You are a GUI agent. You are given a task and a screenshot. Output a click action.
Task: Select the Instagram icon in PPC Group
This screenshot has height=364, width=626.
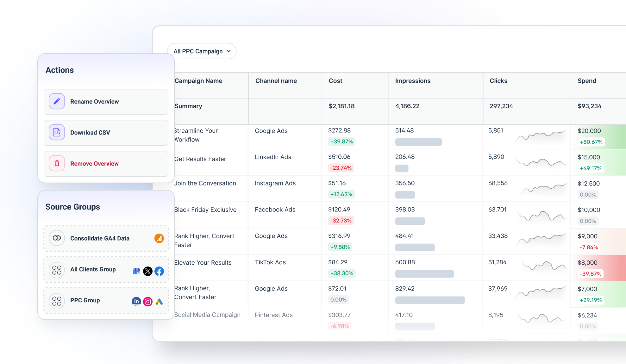tap(148, 301)
